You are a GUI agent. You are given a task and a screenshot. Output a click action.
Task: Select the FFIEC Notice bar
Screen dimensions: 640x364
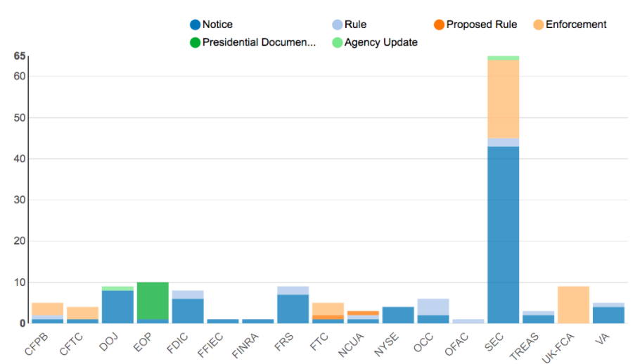pyautogui.click(x=223, y=321)
